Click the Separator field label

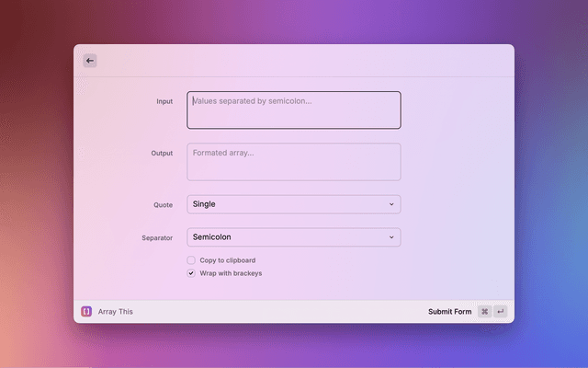click(x=157, y=238)
